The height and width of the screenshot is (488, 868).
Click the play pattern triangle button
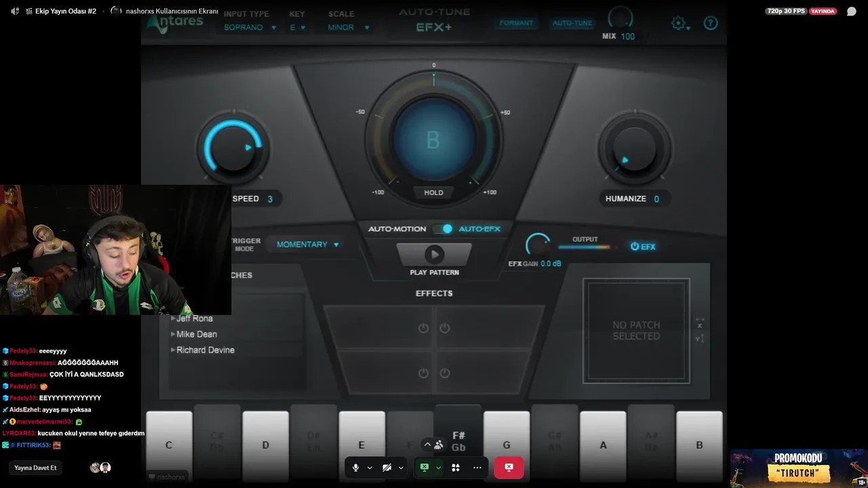click(x=434, y=255)
